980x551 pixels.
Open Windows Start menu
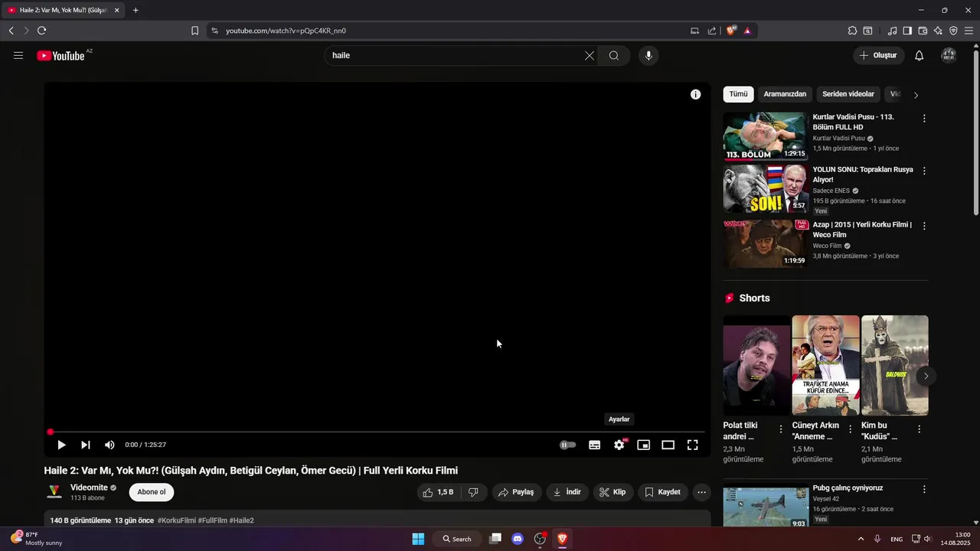(x=418, y=539)
